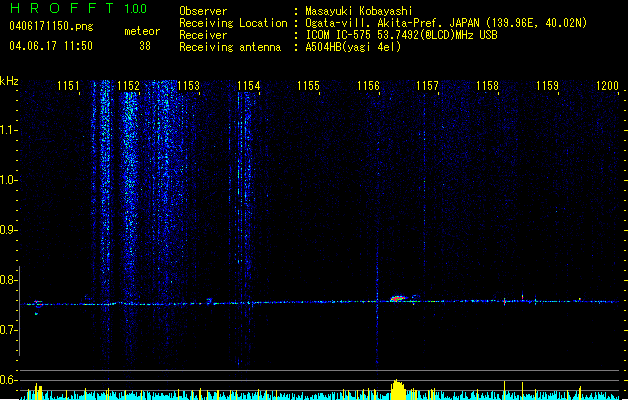Click the 1.0 kHz frequency label
The image size is (629, 400).
[8, 181]
